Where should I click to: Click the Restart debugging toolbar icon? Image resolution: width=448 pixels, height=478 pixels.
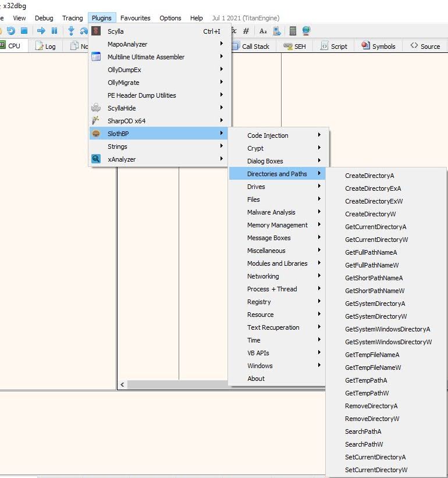click(11, 31)
